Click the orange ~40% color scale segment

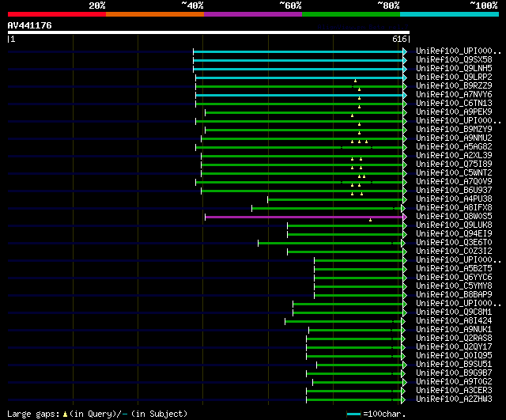155,14
